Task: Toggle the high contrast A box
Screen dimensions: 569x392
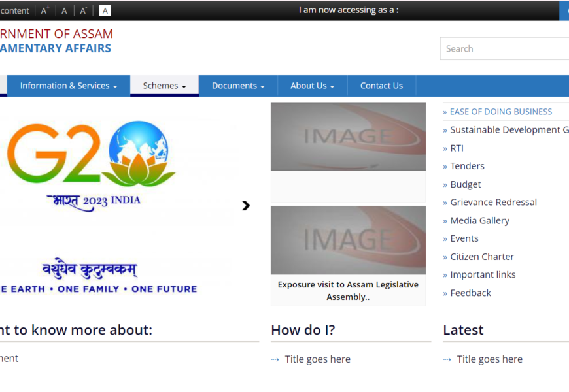Action: [x=105, y=10]
